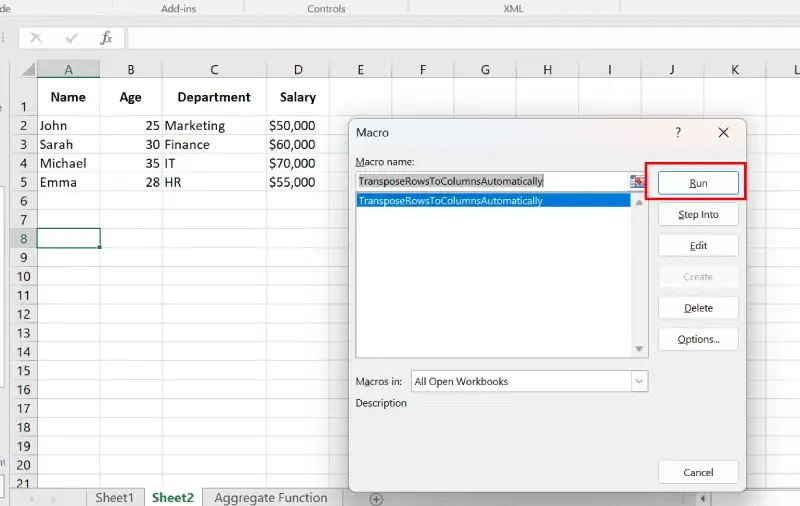
Task: Click the HR department cell
Action: [214, 182]
